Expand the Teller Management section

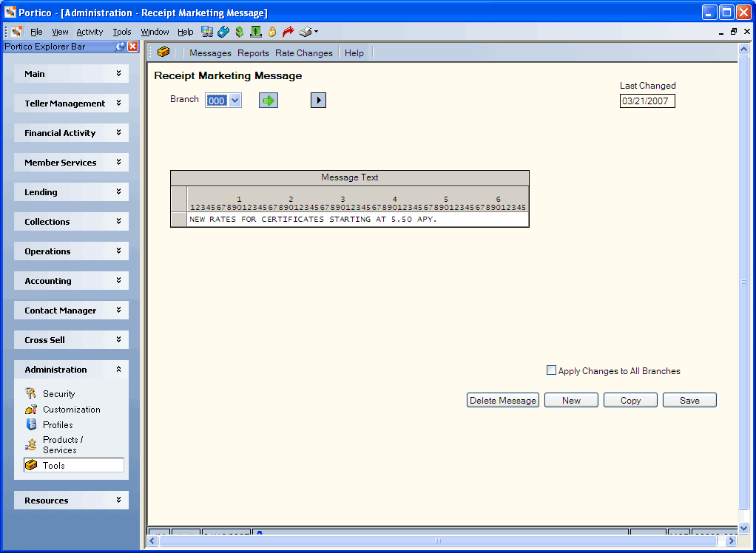71,103
